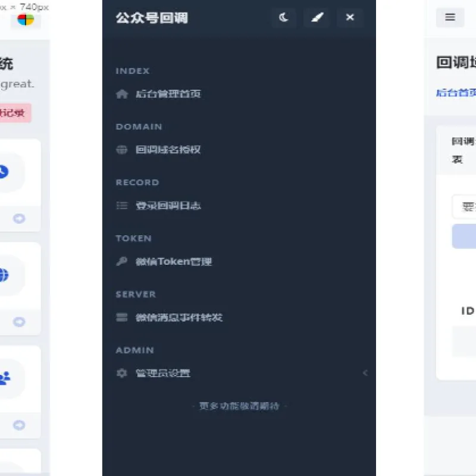Click the arrow under the users card
The height and width of the screenshot is (476, 476).
click(x=19, y=425)
